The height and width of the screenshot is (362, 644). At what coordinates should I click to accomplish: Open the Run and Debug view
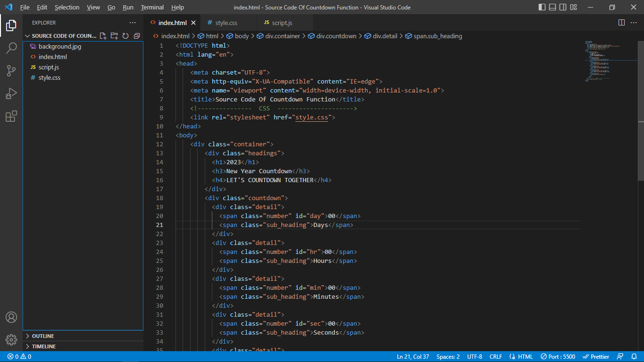click(x=11, y=93)
